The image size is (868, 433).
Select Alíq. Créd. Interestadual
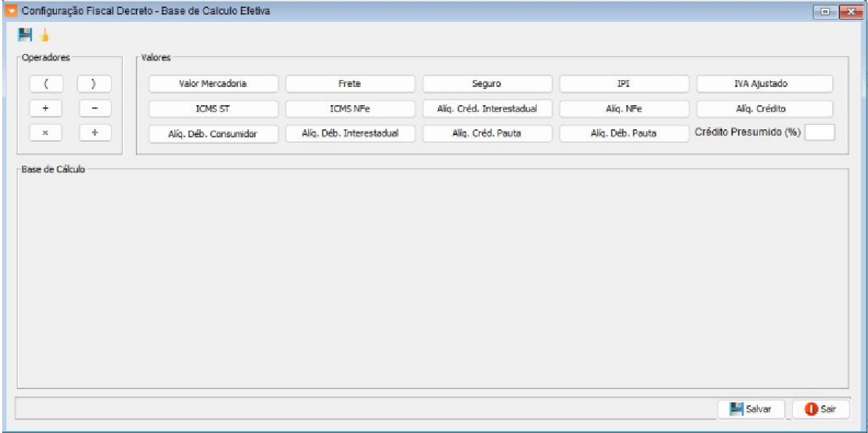click(x=487, y=109)
